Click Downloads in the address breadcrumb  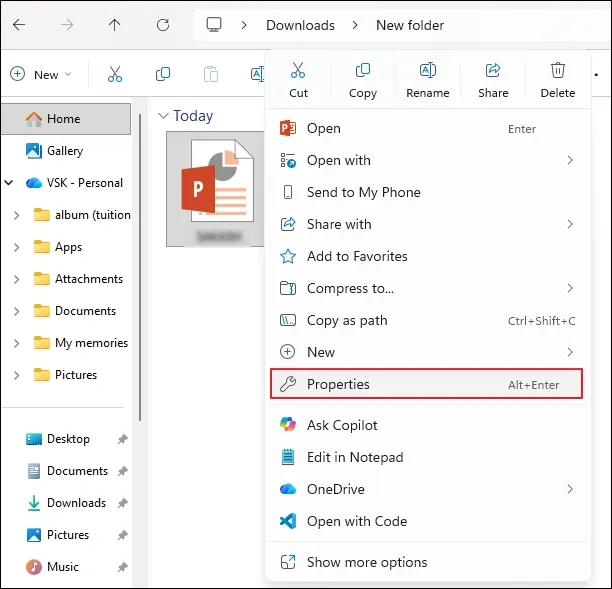click(300, 25)
